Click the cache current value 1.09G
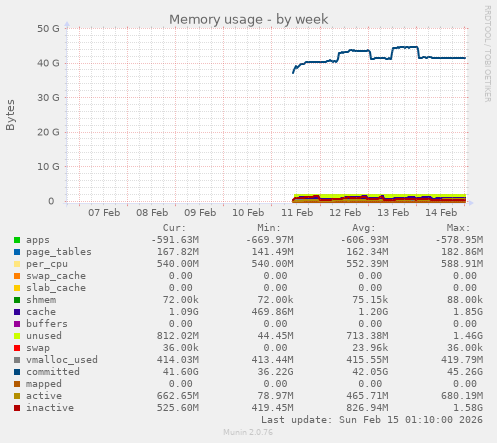497x443 pixels. pos(184,312)
